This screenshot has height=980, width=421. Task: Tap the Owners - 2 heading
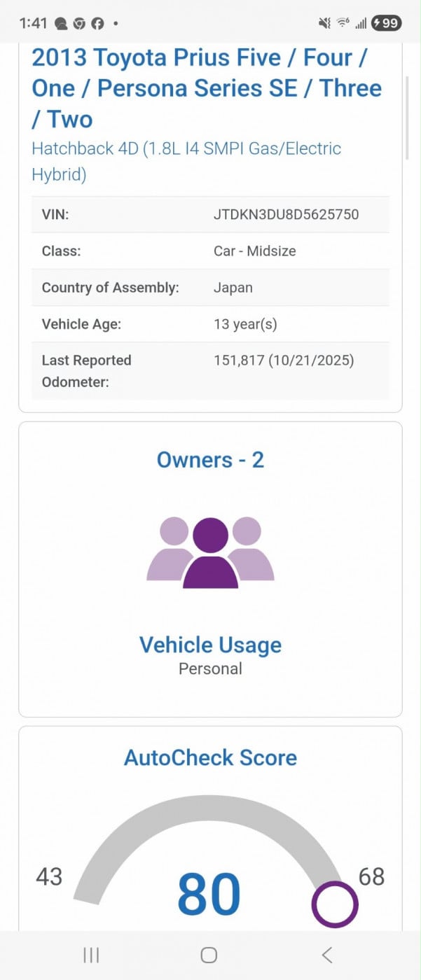pos(210,460)
